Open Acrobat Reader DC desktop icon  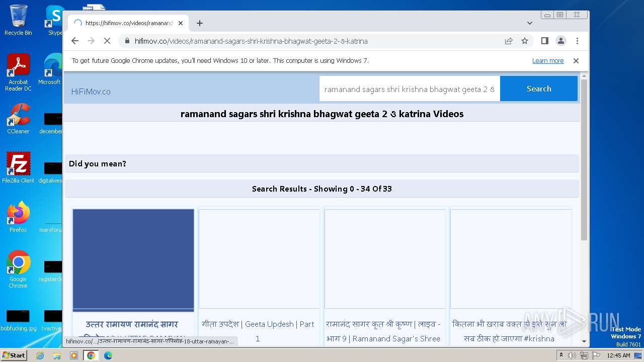[x=18, y=73]
